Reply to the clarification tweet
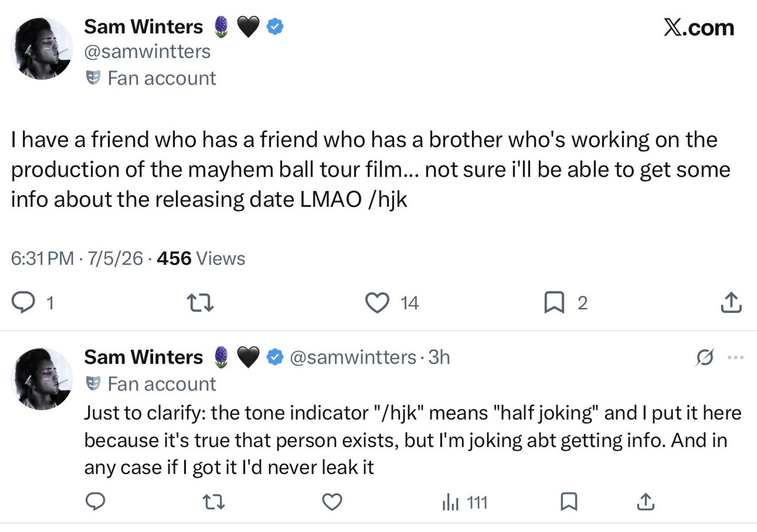This screenshot has height=532, width=757. (95, 502)
